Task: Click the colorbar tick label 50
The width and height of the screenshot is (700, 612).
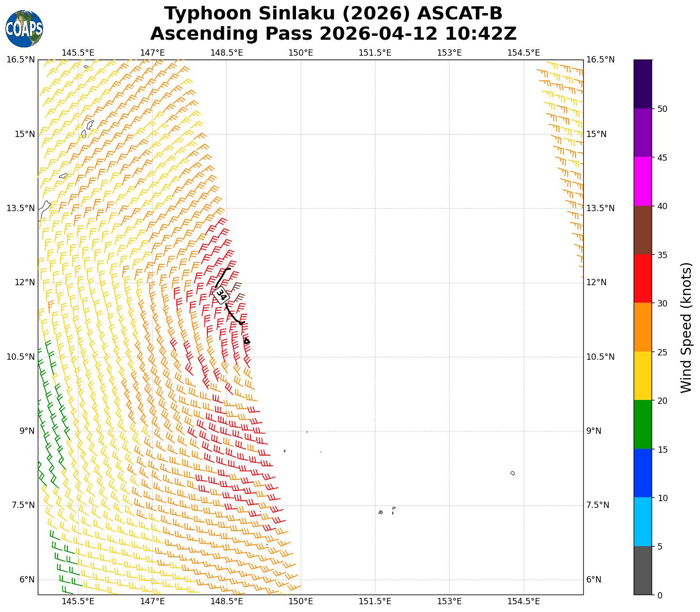Action: point(662,109)
